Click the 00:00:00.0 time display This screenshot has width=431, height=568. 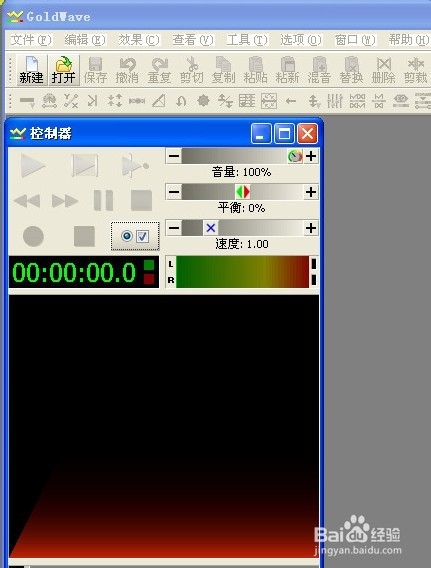[84, 272]
